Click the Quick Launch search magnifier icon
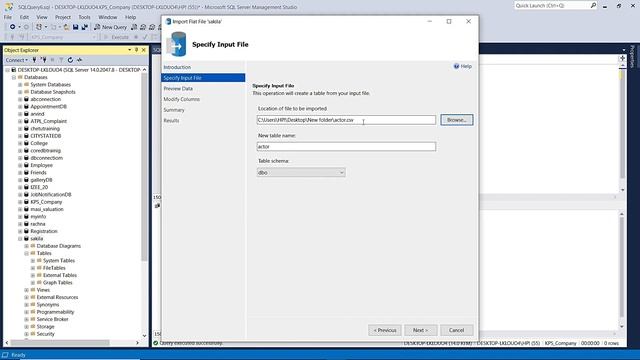 (x=593, y=5)
